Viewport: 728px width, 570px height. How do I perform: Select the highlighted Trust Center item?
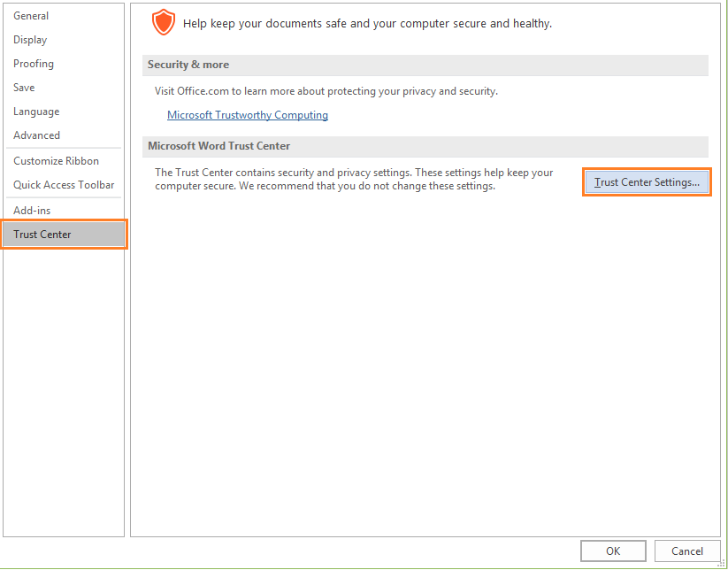point(64,235)
